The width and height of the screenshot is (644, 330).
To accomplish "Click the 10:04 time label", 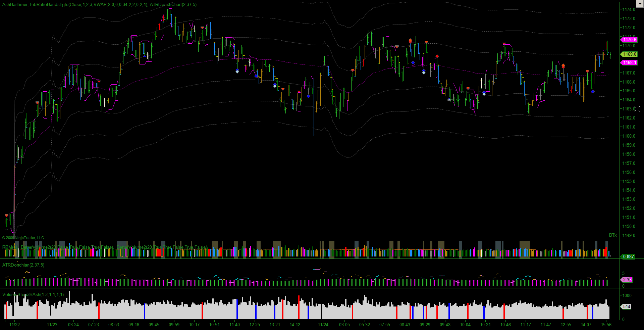I will [465, 325].
